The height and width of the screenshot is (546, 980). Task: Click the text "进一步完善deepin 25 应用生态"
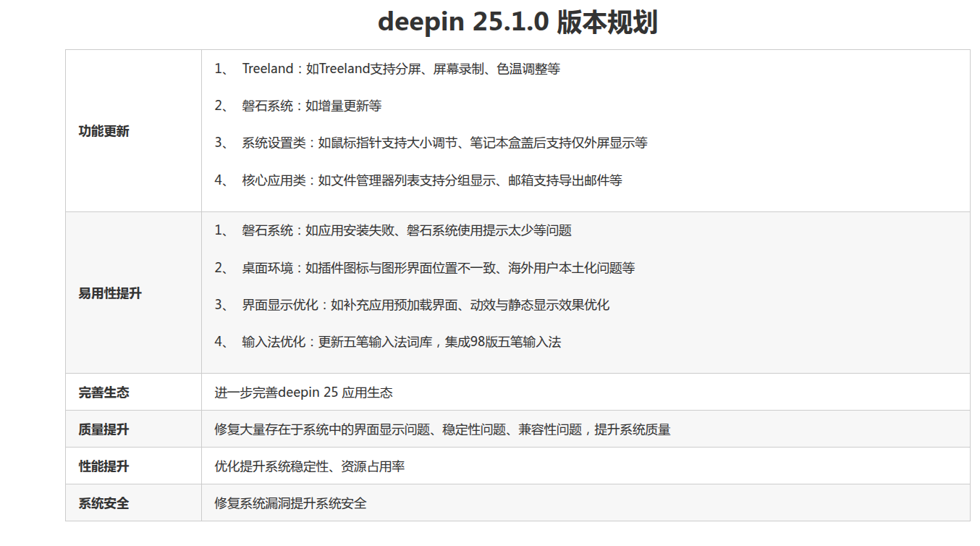point(304,392)
